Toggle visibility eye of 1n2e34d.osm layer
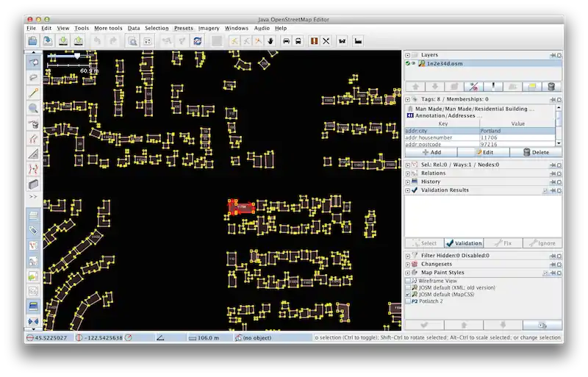The height and width of the screenshot is (377, 588). [415, 64]
